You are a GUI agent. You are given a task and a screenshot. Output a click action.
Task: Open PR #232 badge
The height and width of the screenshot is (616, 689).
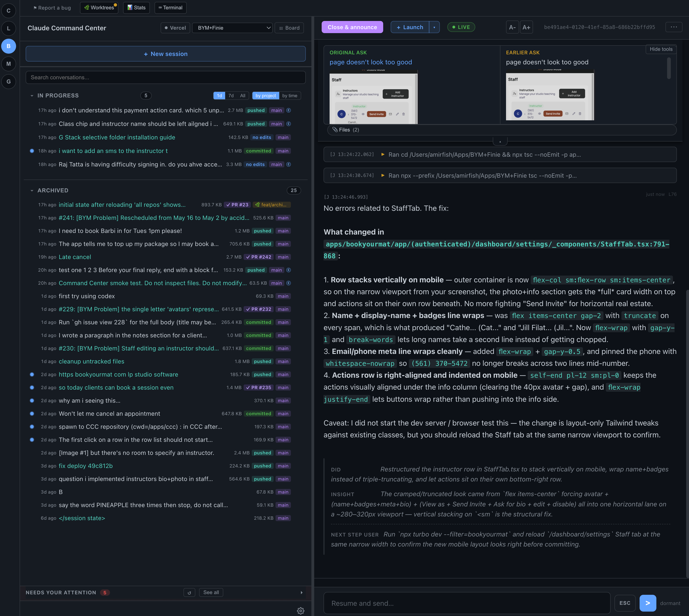click(258, 309)
